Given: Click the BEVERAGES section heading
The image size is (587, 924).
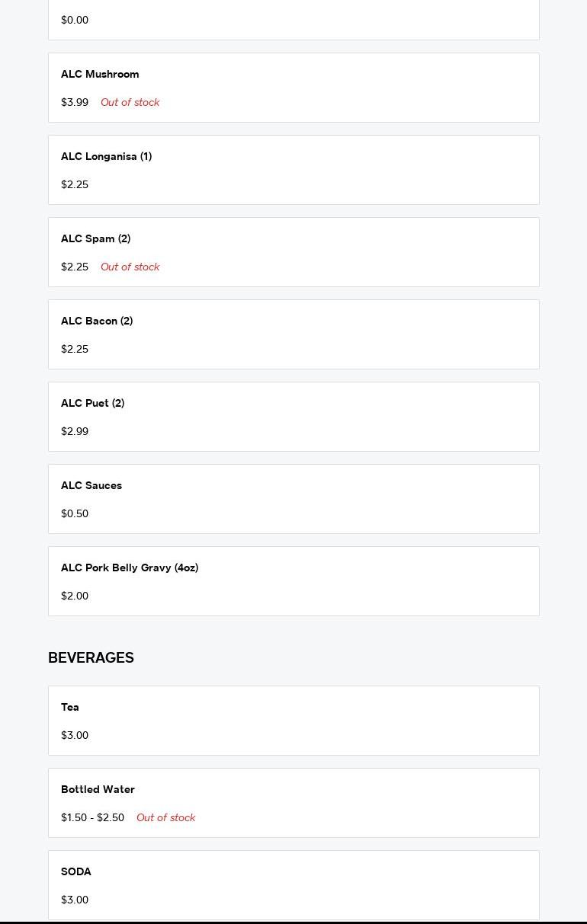Looking at the screenshot, I should coord(91,657).
